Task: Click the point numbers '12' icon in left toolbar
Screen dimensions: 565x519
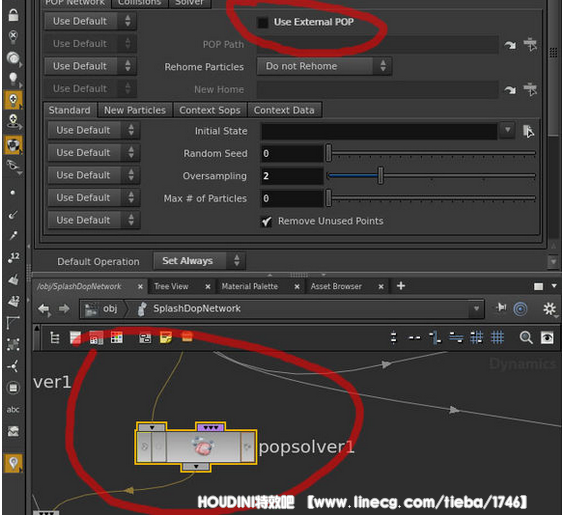Action: coord(14,257)
